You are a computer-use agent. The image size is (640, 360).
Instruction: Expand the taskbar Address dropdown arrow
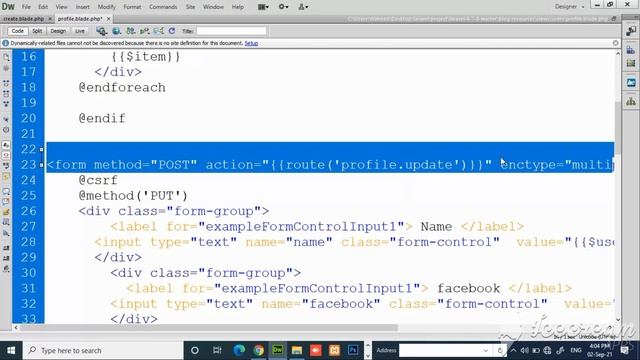485,351
